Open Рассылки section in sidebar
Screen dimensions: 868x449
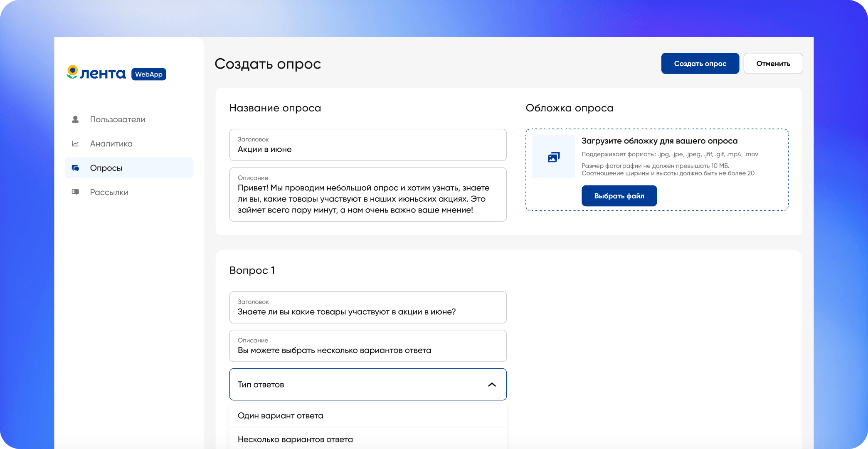[x=109, y=192]
